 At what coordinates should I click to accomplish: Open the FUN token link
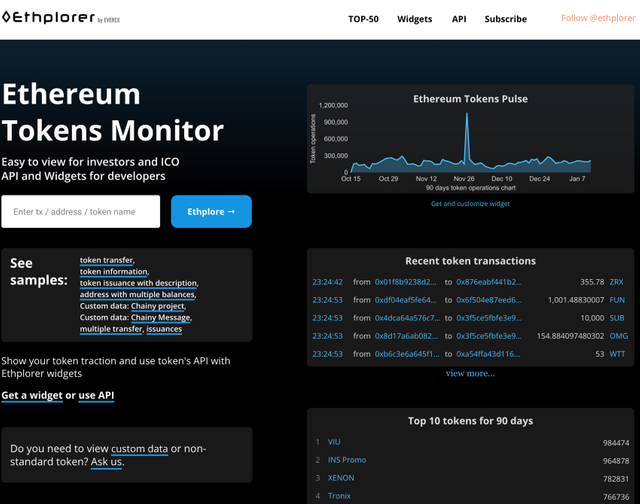[617, 300]
